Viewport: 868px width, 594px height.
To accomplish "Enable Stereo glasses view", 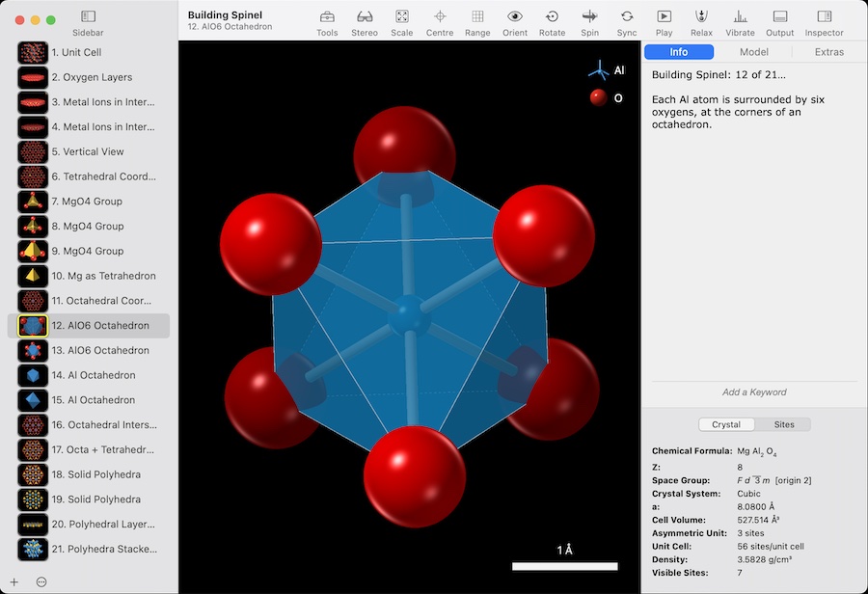I will 365,16.
